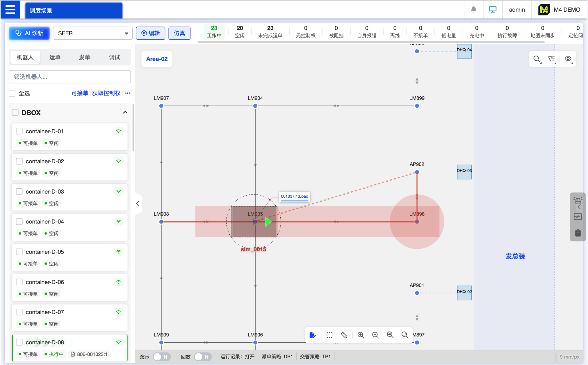This screenshot has width=588, height=365.
Task: Open the hamburger main menu
Action: pyautogui.click(x=10, y=10)
